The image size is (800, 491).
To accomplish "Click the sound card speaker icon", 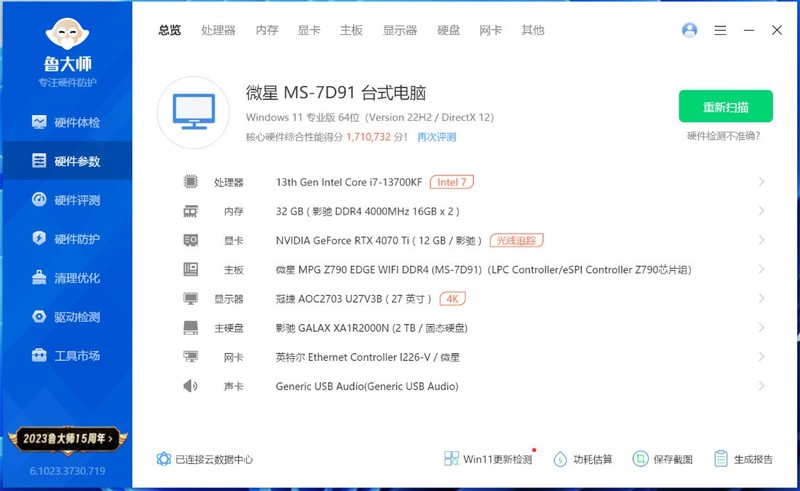I will pos(190,385).
